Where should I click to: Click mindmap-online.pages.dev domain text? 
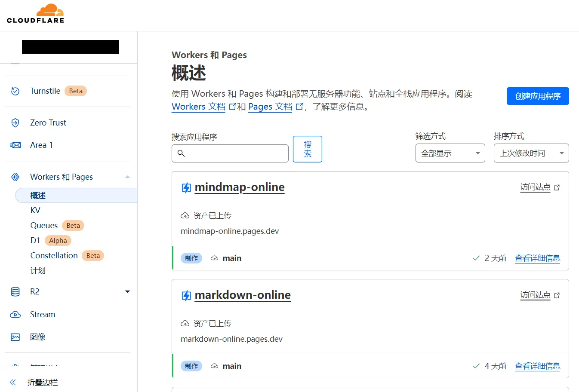pyautogui.click(x=230, y=231)
